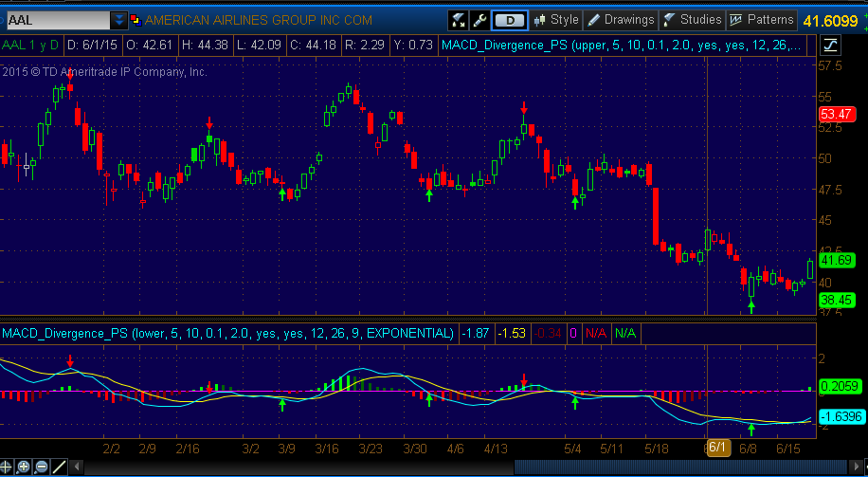Click the L: 42.09 low value

[260, 46]
